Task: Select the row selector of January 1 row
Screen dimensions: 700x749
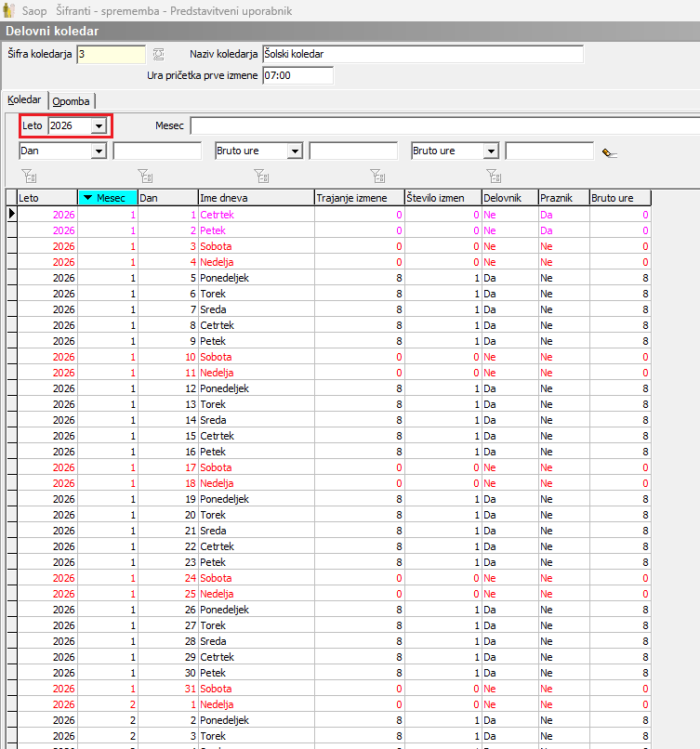Action: (11, 215)
